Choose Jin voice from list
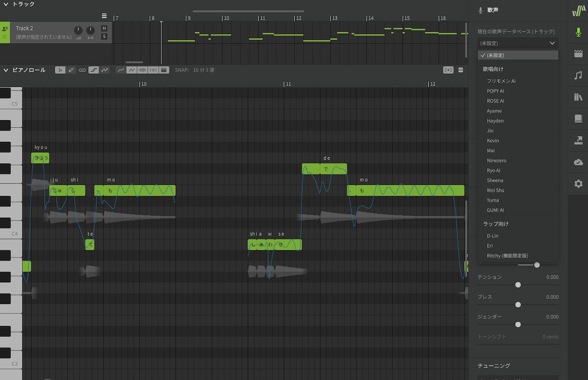The image size is (588, 380). [x=490, y=131]
